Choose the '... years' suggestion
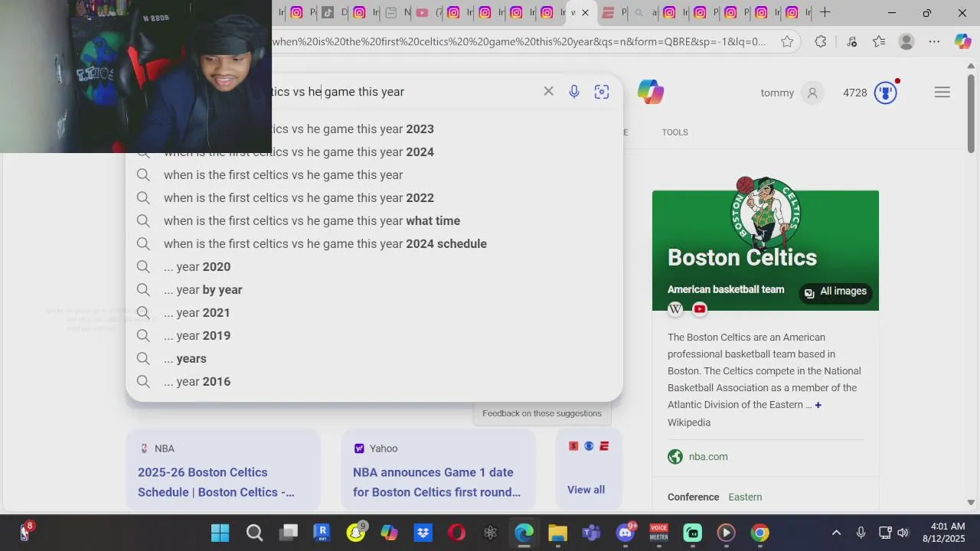The image size is (980, 551). tap(374, 358)
